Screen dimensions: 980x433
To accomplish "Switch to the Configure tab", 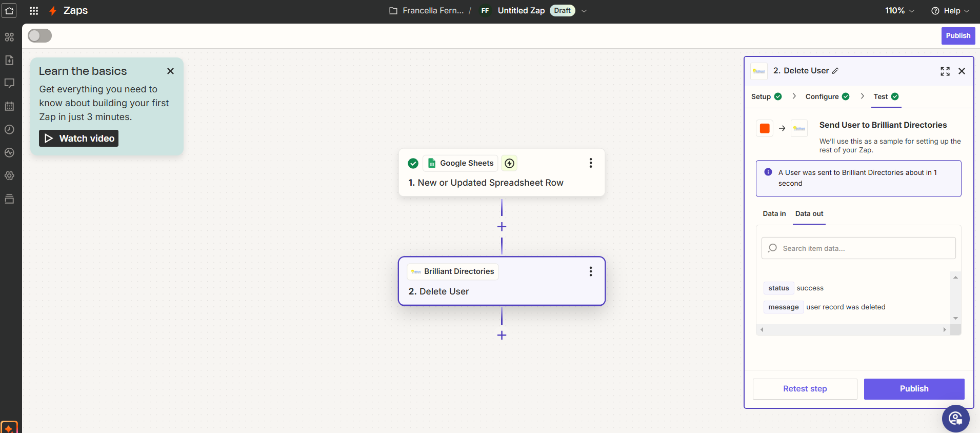I will click(x=827, y=96).
